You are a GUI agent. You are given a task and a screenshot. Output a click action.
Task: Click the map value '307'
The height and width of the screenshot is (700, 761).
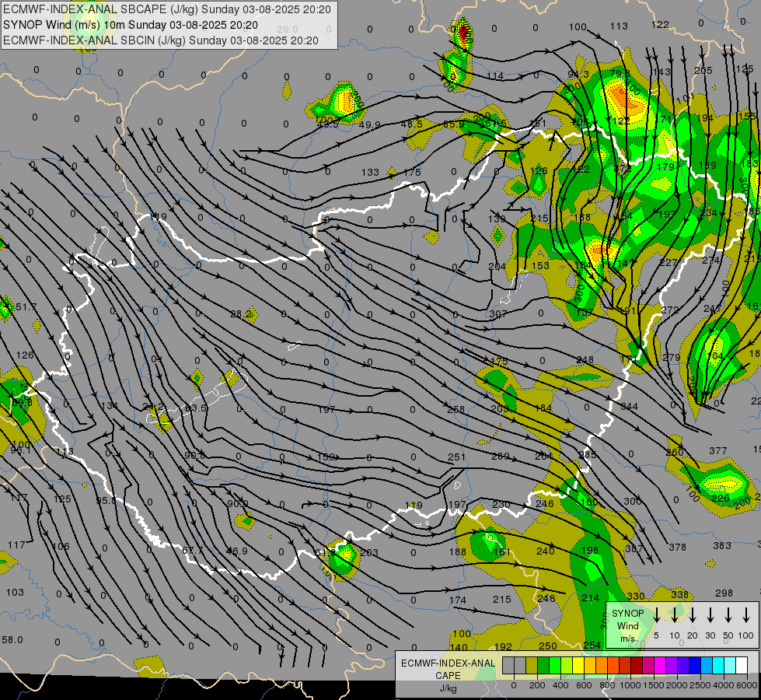click(x=498, y=313)
